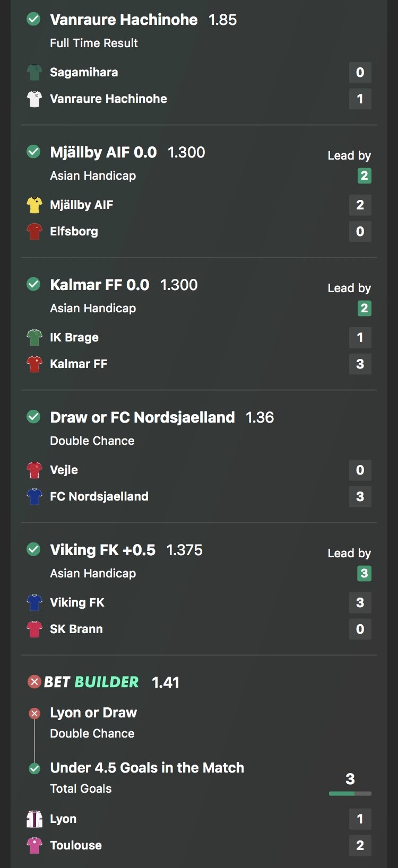Image resolution: width=398 pixels, height=868 pixels.
Task: Click red cross beside Lyon or Draw
Action: (x=34, y=714)
